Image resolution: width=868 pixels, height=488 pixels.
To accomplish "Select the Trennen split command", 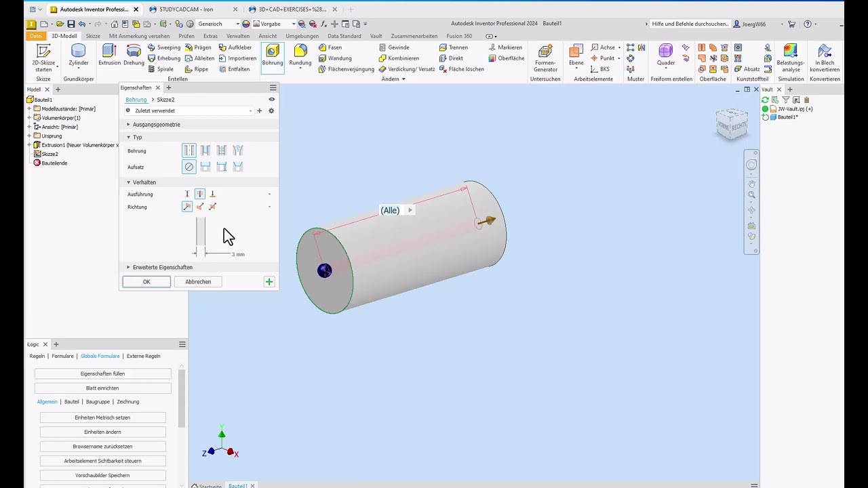I will [x=453, y=47].
